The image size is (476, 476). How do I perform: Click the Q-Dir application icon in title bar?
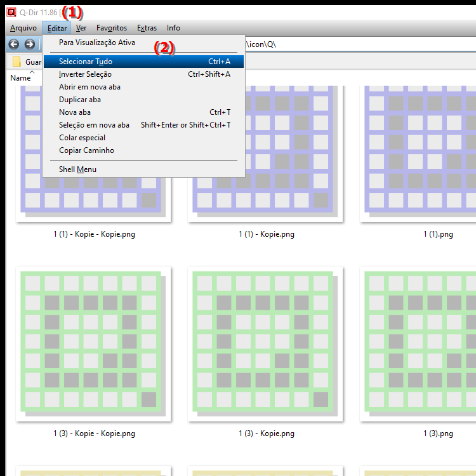tap(11, 12)
